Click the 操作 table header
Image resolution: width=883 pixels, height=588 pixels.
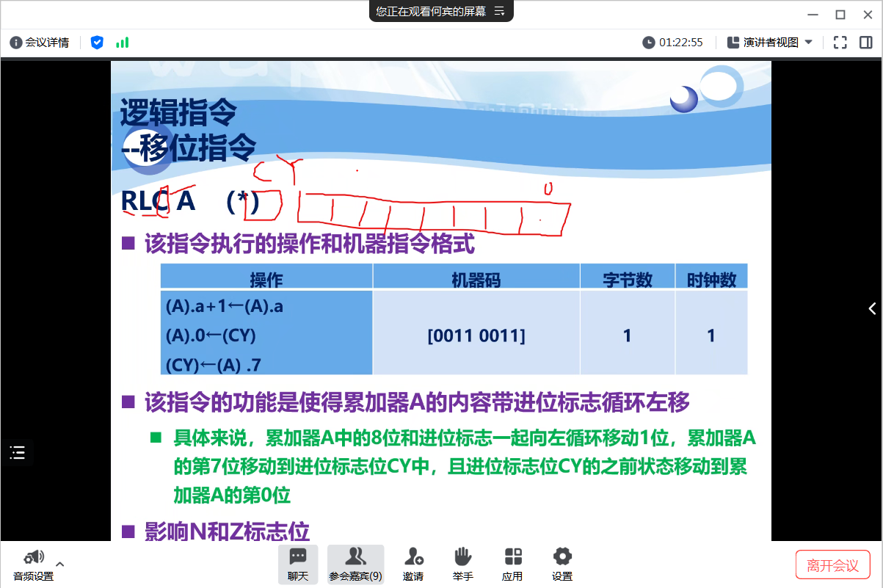(266, 279)
